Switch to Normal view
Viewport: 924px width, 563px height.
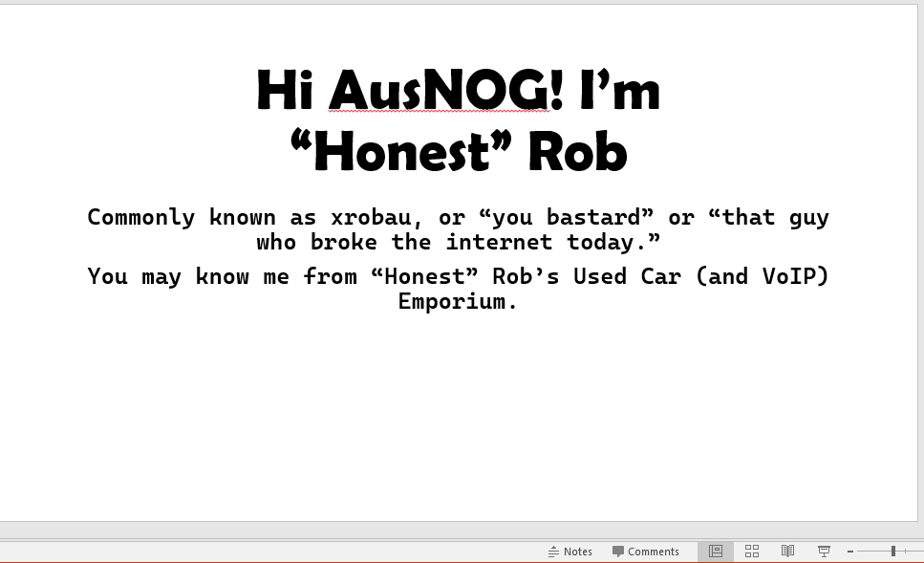(716, 552)
